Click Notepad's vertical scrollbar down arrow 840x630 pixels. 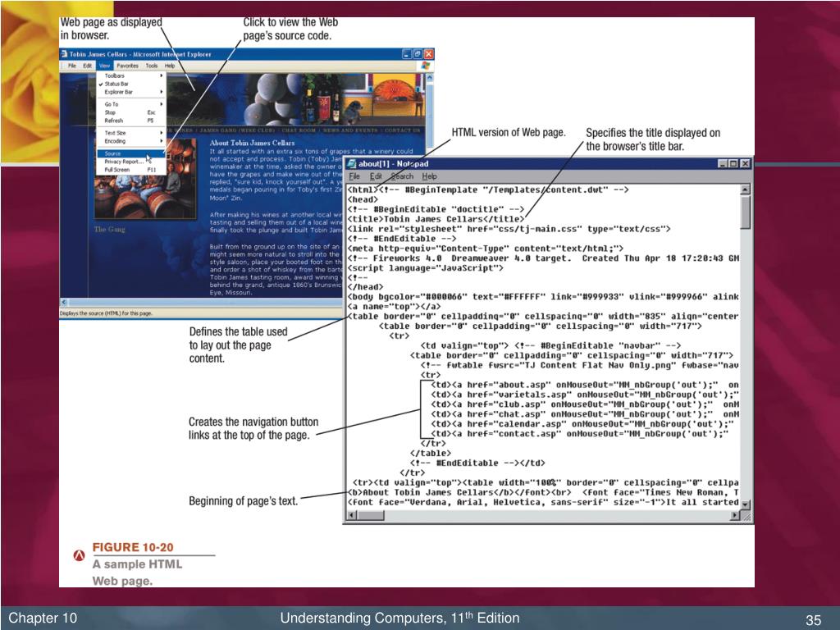coord(745,504)
